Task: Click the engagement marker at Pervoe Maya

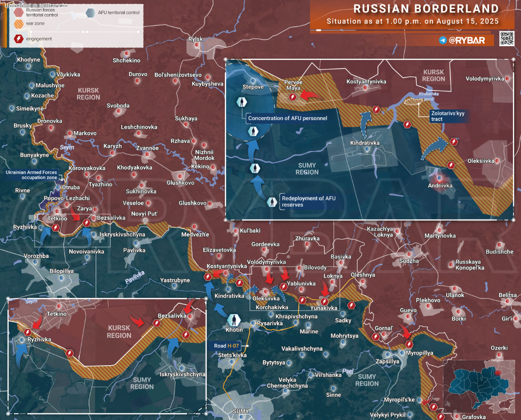Action: coord(293,97)
